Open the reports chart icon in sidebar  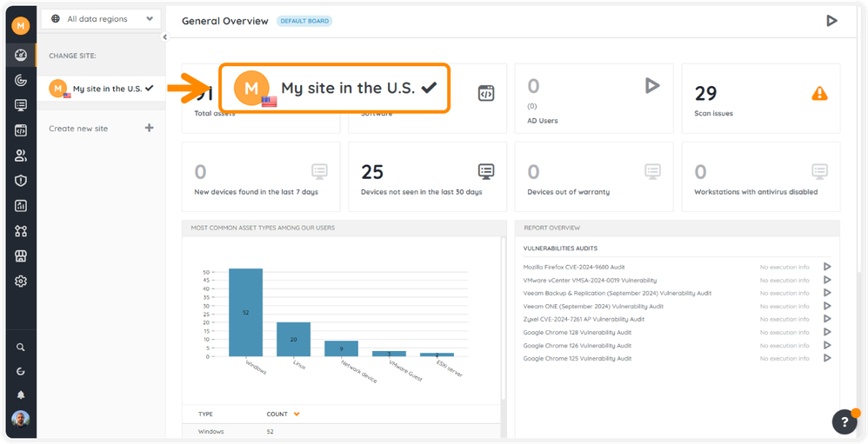point(21,206)
